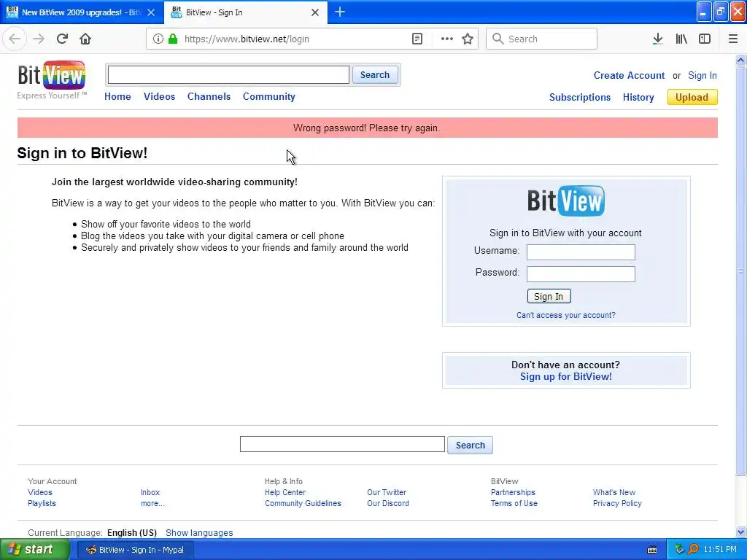
Task: Open Community Guidelines footer link
Action: (303, 503)
